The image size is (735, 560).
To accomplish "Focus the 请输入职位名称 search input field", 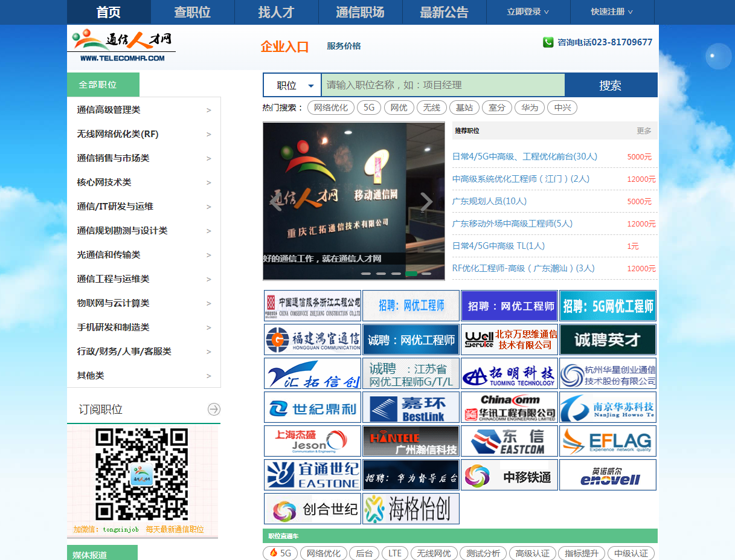I will (x=443, y=85).
